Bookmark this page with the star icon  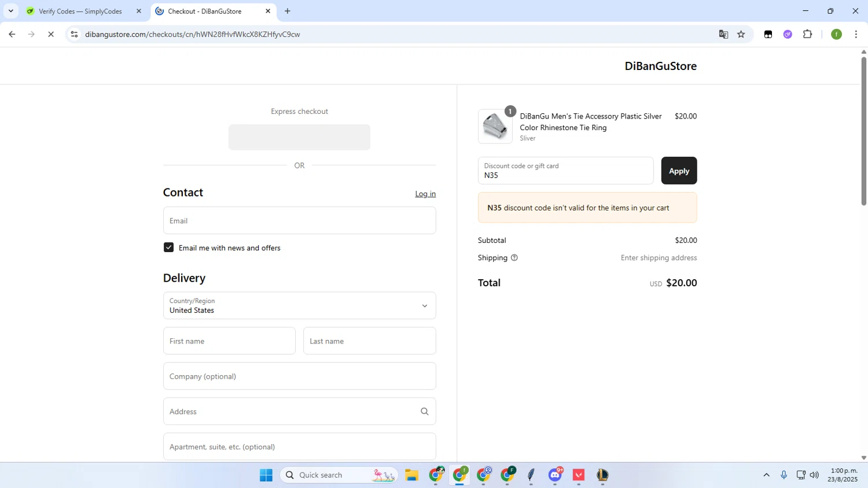pyautogui.click(x=741, y=34)
